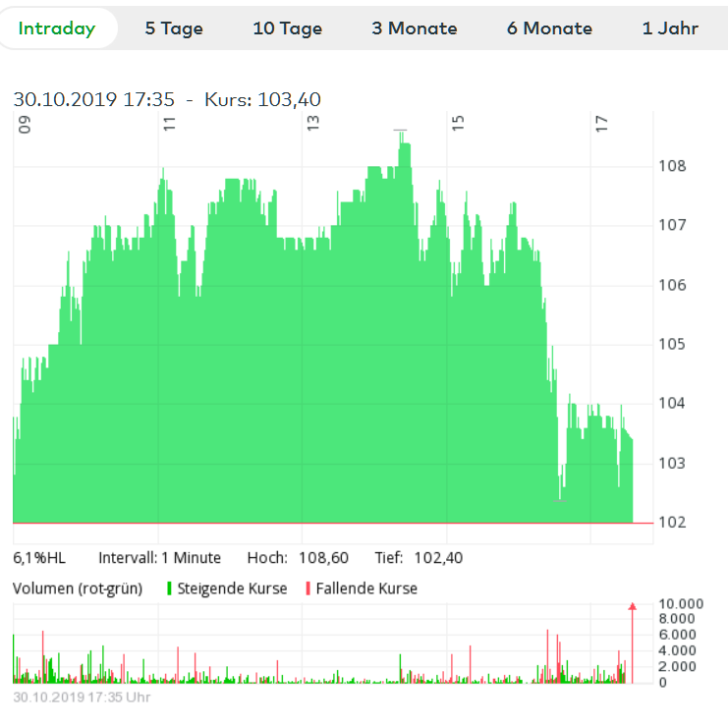
Task: Click the Intervall 1 Minute label
Action: click(x=159, y=558)
